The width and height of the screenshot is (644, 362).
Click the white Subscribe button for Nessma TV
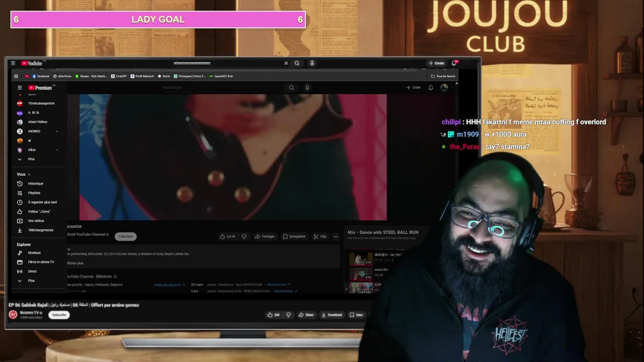tap(59, 315)
